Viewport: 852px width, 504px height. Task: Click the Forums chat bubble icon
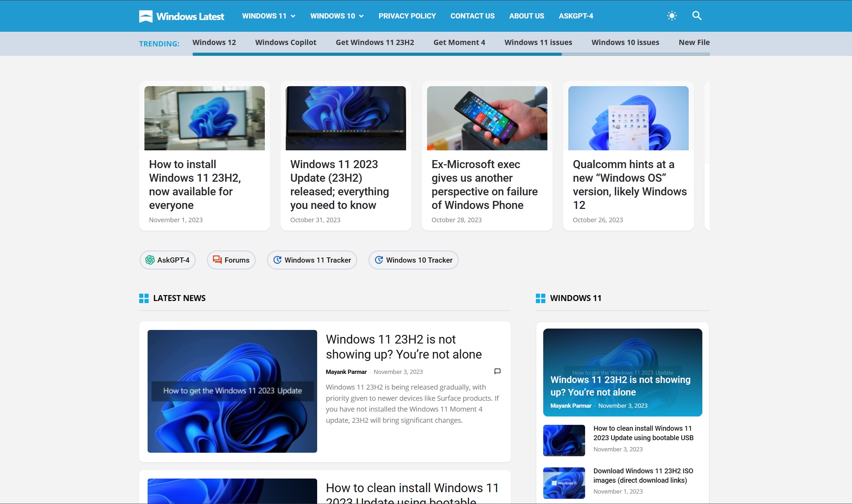(x=217, y=260)
